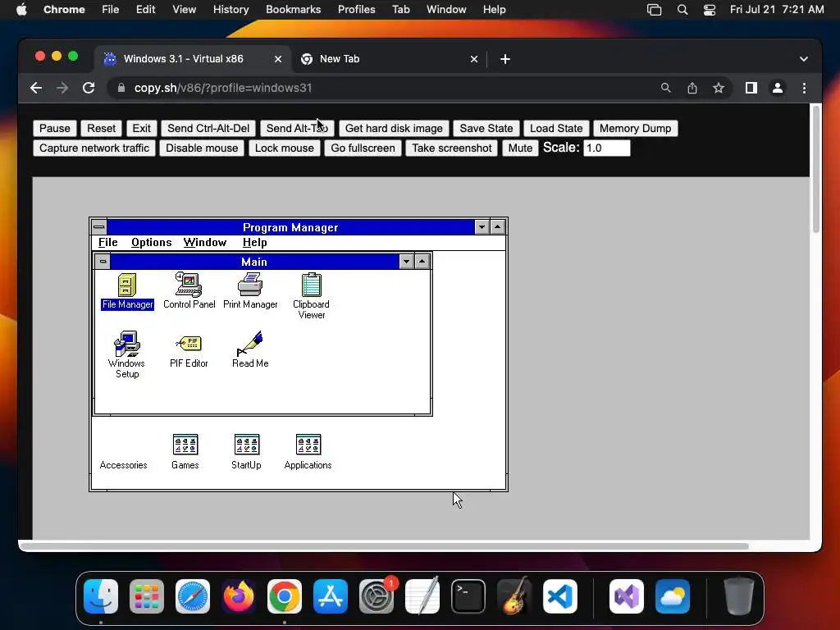
Task: Select the StartUp program group icon
Action: [x=246, y=452]
